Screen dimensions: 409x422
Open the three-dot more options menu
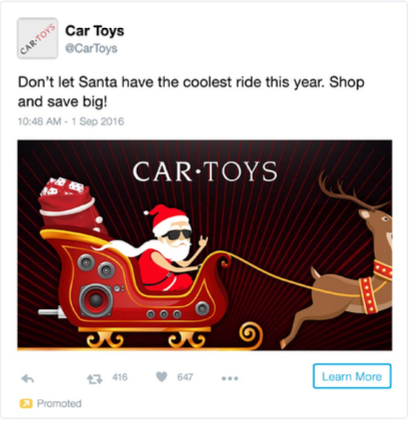pos(230,378)
